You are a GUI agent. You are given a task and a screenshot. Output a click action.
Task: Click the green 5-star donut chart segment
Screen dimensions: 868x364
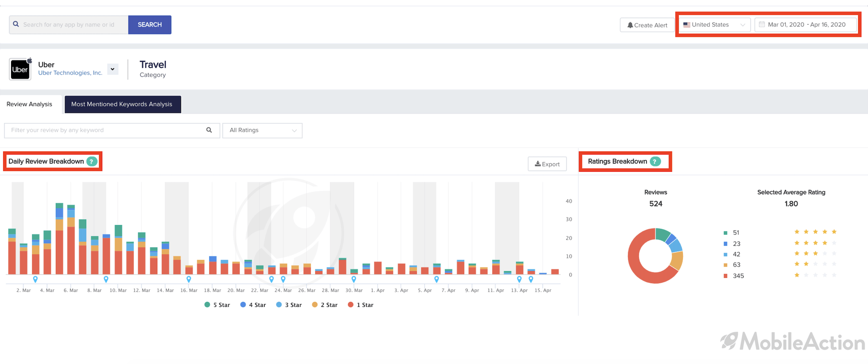[x=662, y=234]
